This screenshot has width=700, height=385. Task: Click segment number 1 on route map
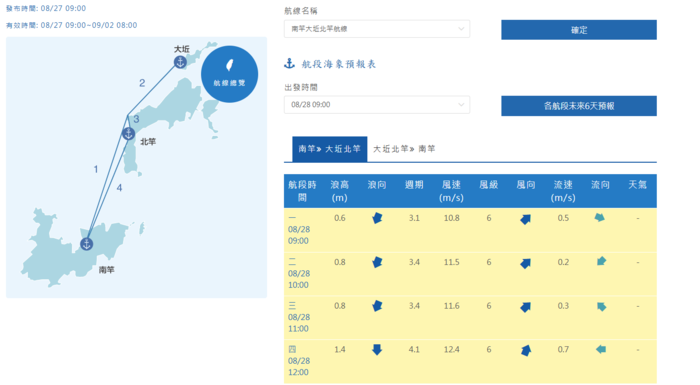[x=96, y=169]
